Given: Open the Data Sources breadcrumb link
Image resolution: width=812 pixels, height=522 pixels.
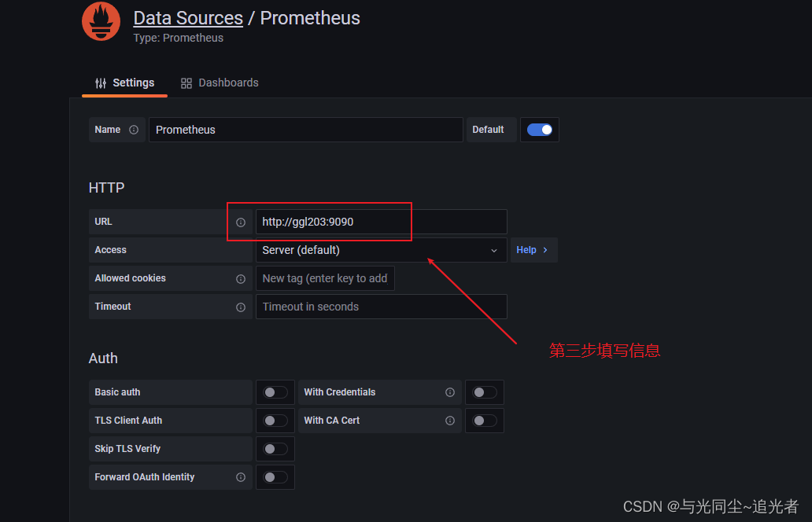Looking at the screenshot, I should click(x=188, y=17).
